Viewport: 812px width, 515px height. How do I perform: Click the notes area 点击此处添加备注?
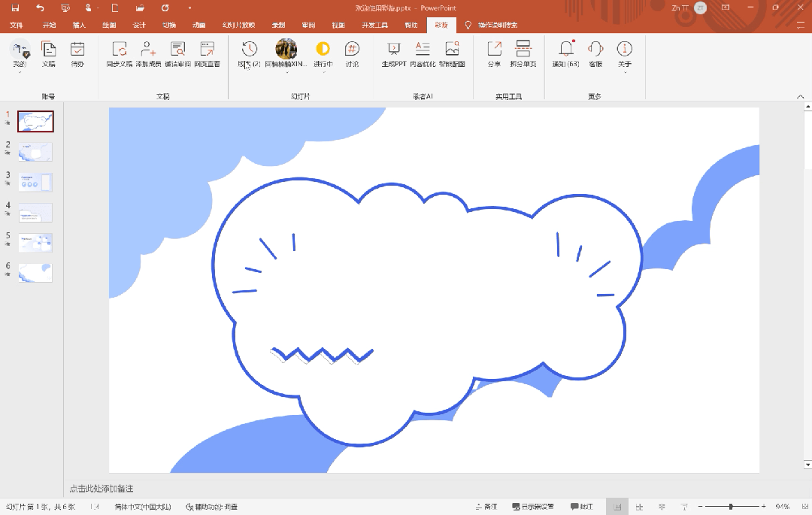click(101, 489)
